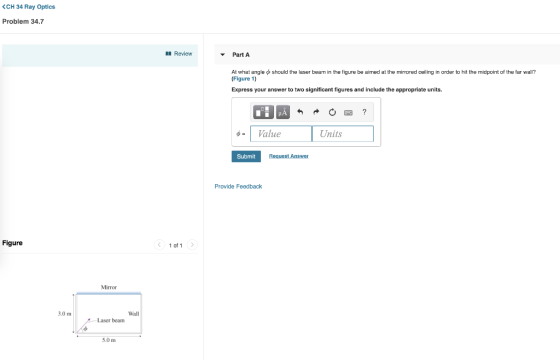Click the Review book icon
Viewport: 560px width, 360px height.
tap(168, 54)
